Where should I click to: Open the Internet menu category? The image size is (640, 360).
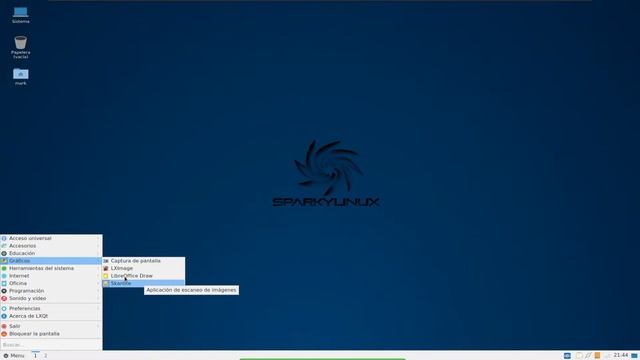click(x=51, y=276)
